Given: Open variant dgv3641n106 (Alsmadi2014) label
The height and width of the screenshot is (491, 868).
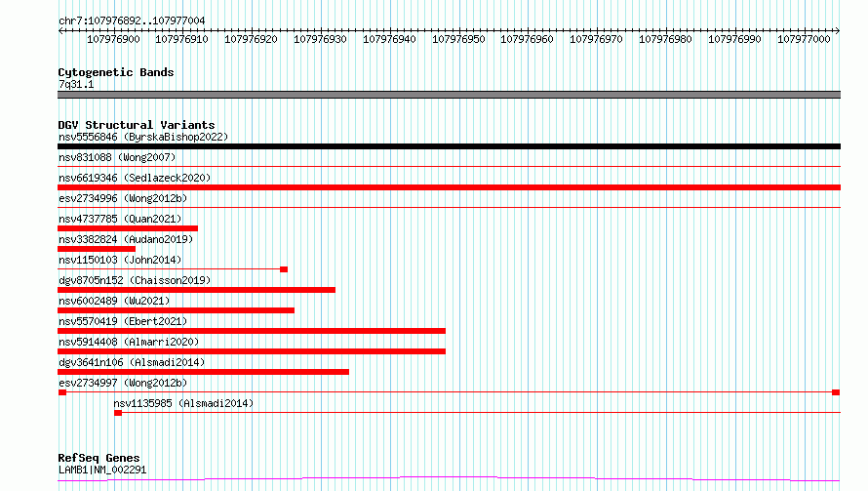Looking at the screenshot, I should (132, 362).
